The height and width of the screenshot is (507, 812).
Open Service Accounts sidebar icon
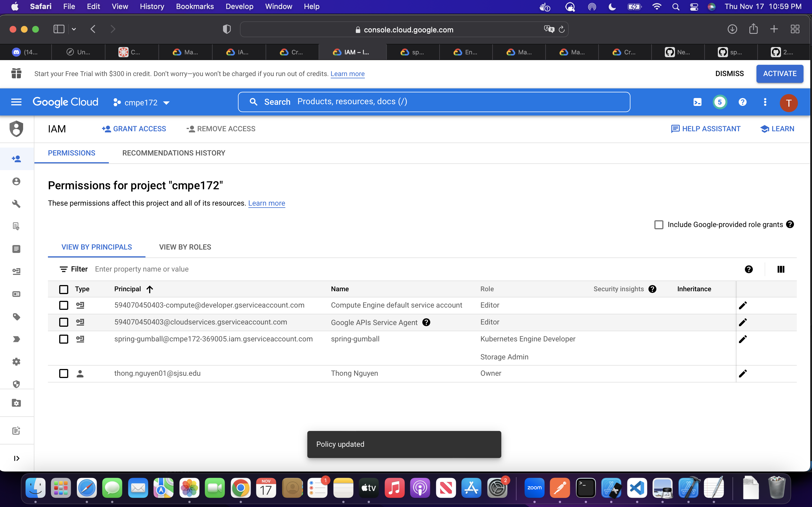point(16,271)
